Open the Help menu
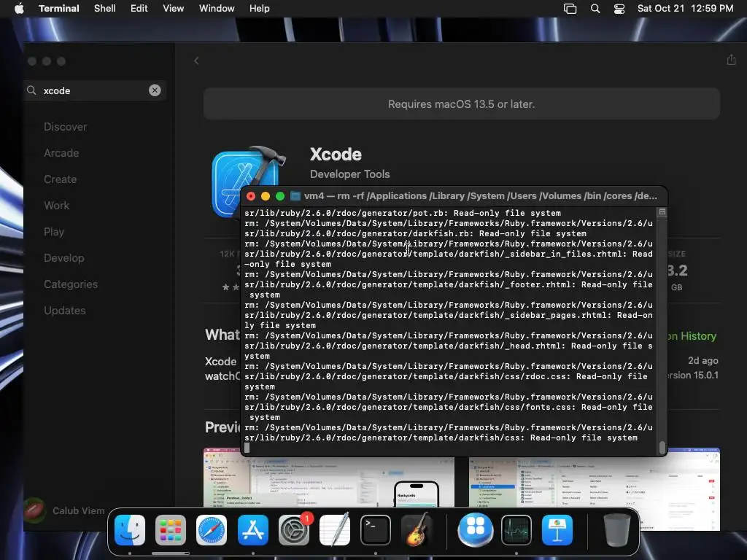 pos(260,9)
